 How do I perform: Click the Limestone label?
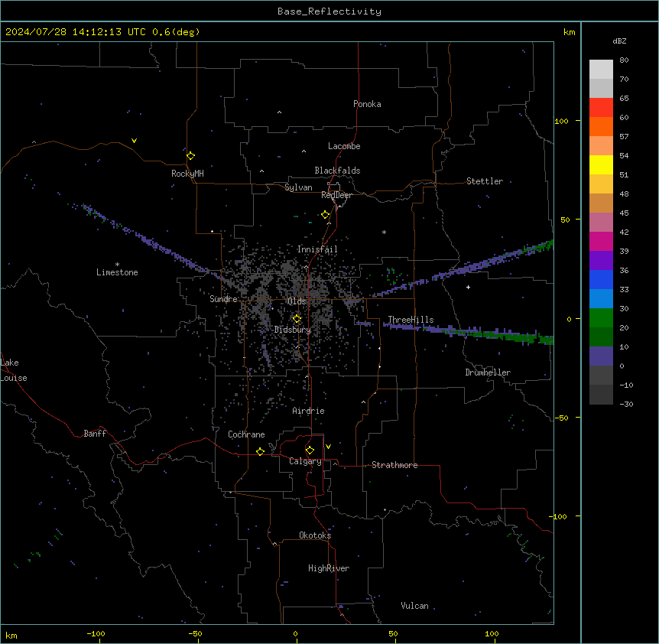point(117,272)
